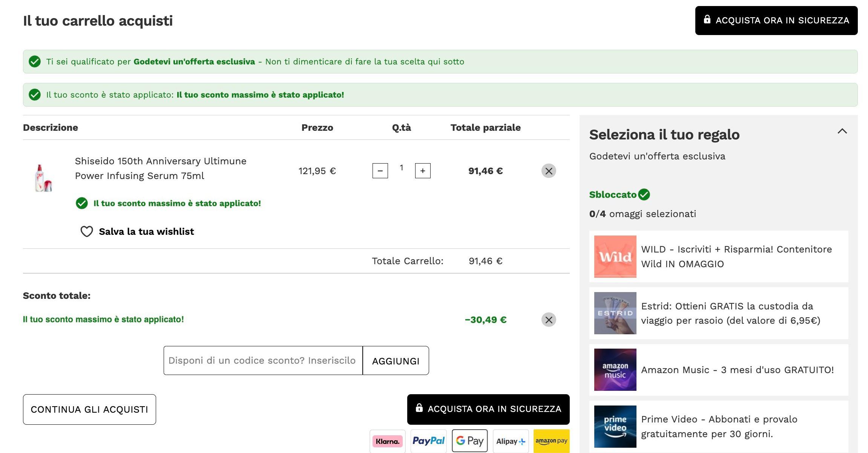Click the PayPal payment icon

point(429,441)
